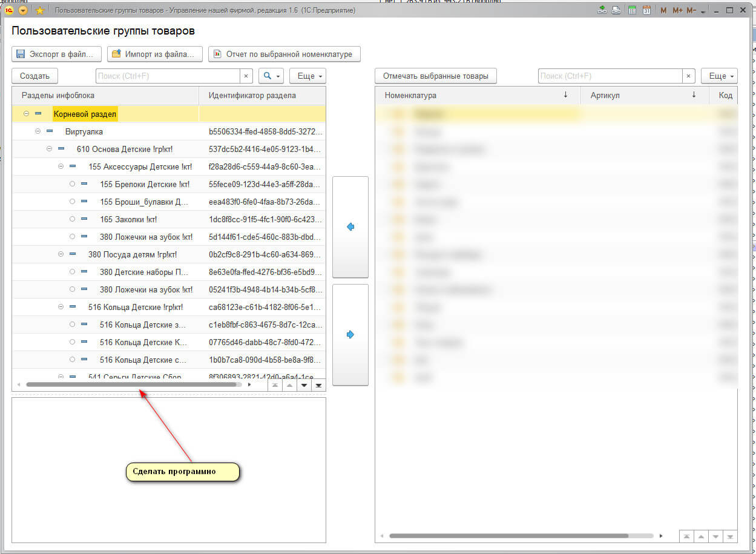Click the left tree horizontal scrollbar
Image resolution: width=756 pixels, height=554 pixels.
(x=131, y=384)
